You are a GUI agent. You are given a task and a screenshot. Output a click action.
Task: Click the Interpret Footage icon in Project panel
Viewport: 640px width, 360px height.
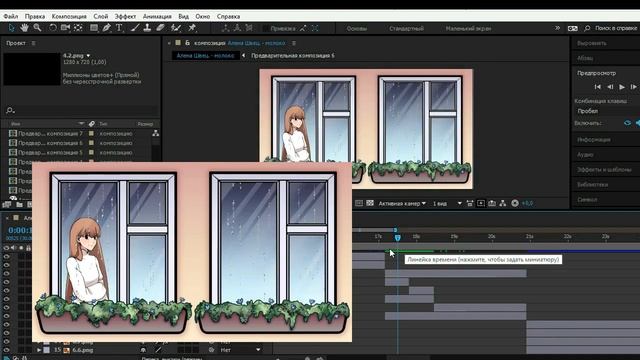point(7,204)
